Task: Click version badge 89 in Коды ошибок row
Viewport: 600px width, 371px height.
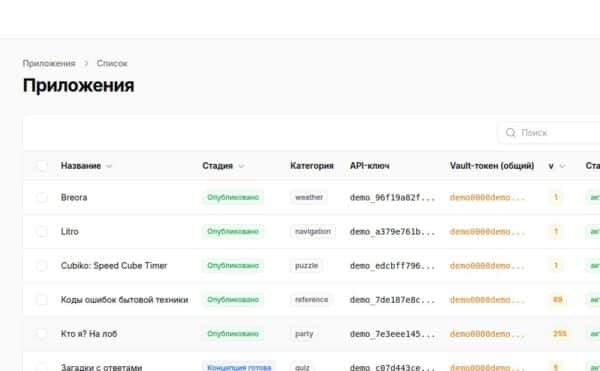Action: point(557,299)
